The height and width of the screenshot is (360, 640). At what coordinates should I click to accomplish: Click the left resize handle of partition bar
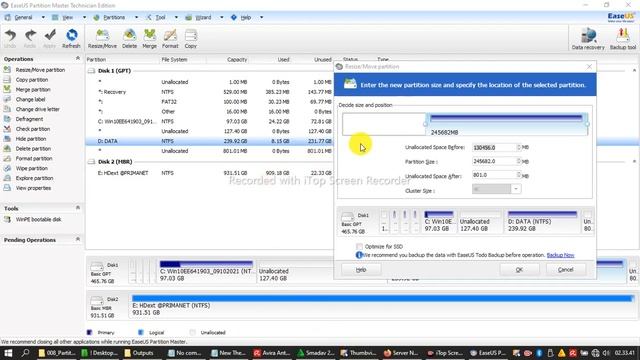click(x=426, y=124)
